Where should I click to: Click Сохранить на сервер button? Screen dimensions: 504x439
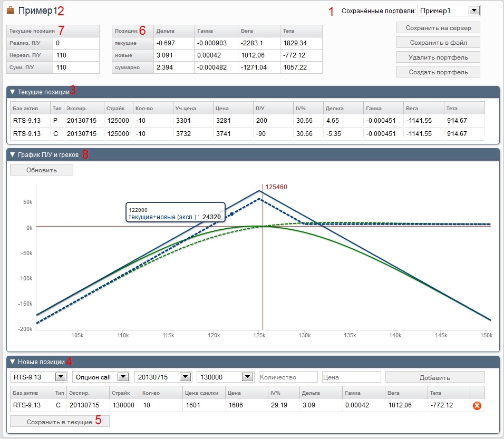click(x=438, y=28)
